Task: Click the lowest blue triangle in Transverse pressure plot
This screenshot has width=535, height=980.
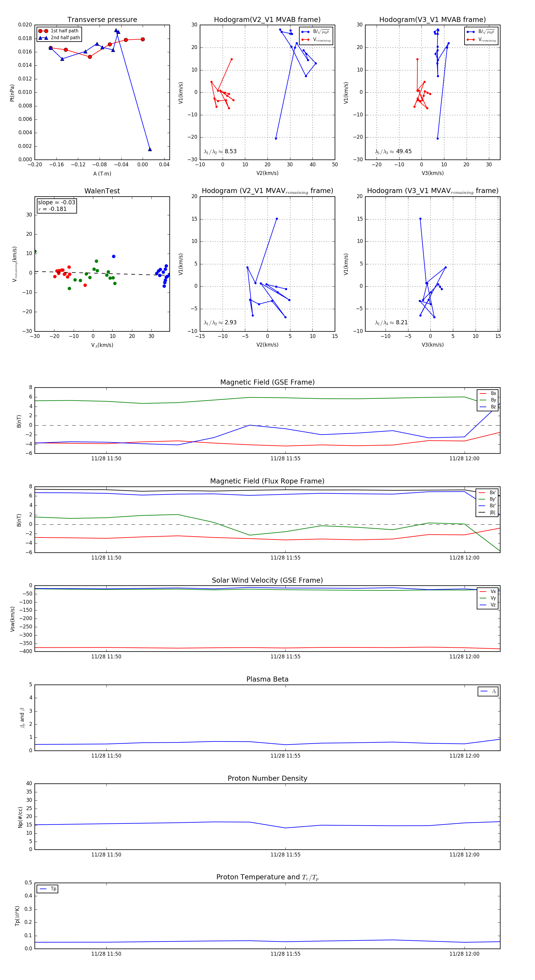Action: coord(150,149)
